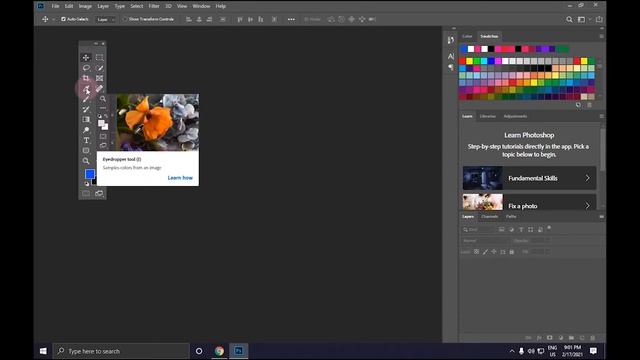Click the Windows taskbar search box
The height and width of the screenshot is (360, 640).
point(121,351)
